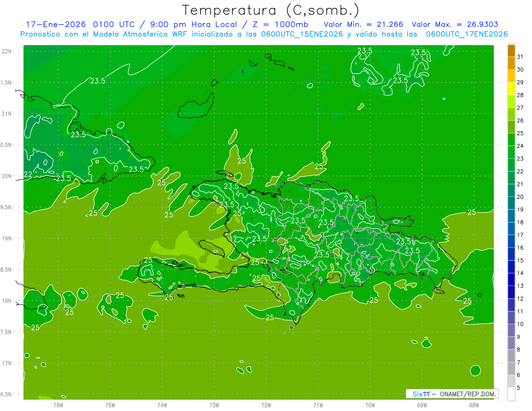Screen dimensions: 532x411
Task: Click the legend swatch between 19 and 20
Action: click(511, 203)
